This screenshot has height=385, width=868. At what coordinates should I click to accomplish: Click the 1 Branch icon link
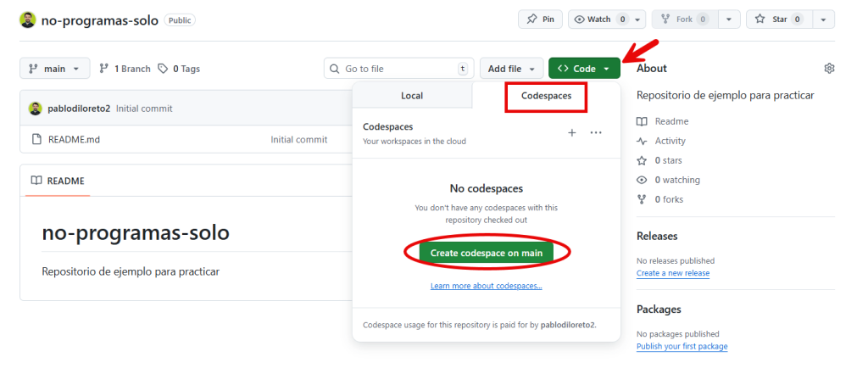125,69
